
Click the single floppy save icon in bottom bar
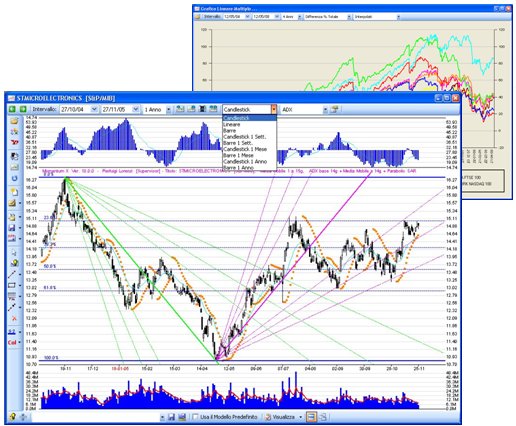pos(172,417)
